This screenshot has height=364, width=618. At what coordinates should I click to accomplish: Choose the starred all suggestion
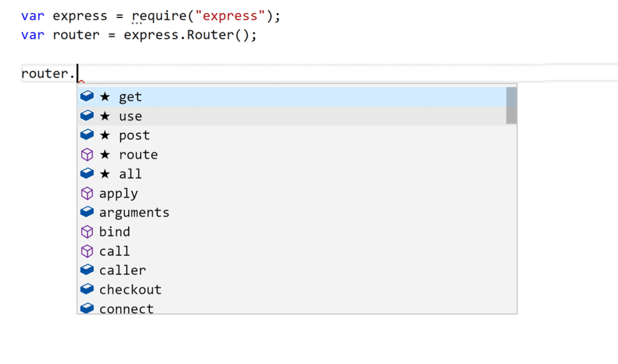(x=130, y=174)
